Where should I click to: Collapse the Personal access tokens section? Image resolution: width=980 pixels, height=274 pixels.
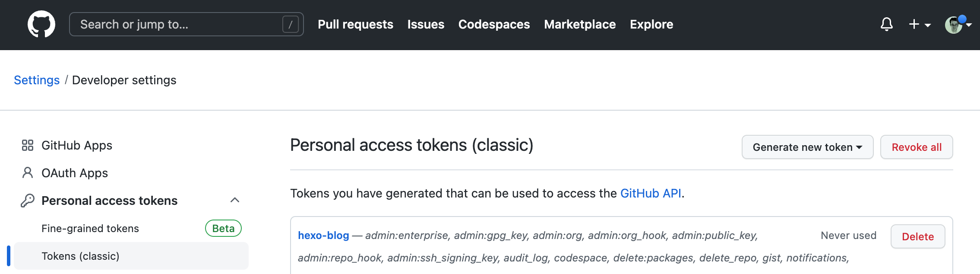tap(235, 200)
